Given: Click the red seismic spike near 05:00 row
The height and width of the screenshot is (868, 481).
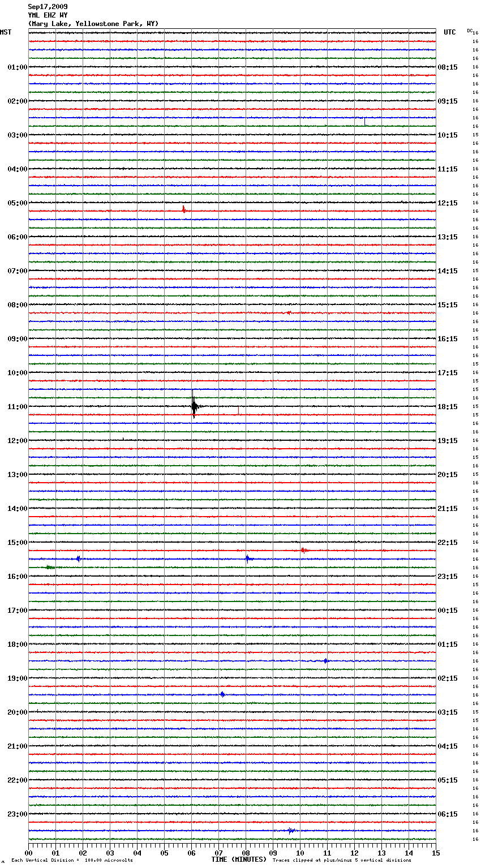Looking at the screenshot, I should click(x=183, y=209).
